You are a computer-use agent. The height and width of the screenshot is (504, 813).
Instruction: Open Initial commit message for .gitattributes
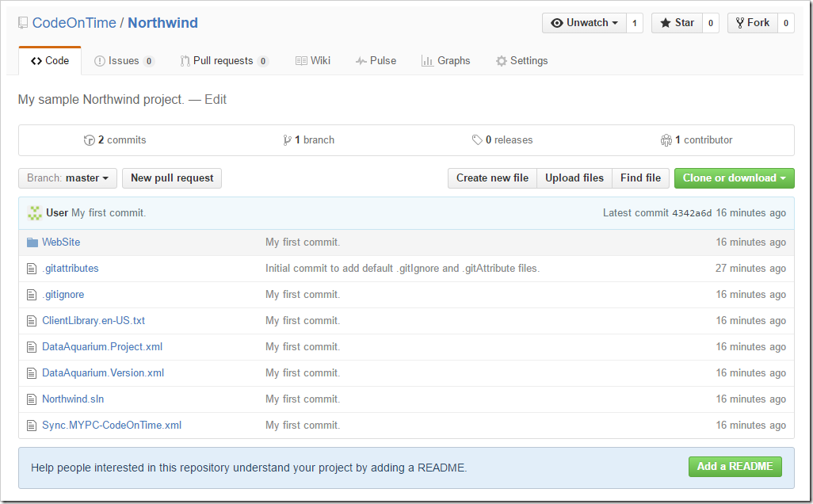(403, 269)
